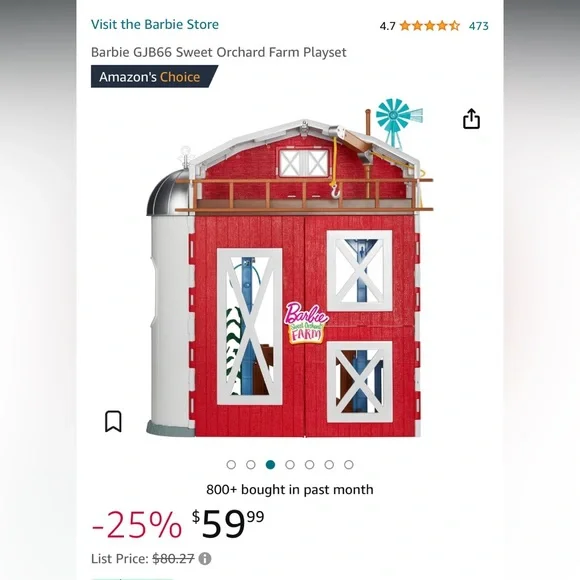Screen dimensions: 580x580
Task: Tap the 4.7 rating number
Action: (x=387, y=26)
